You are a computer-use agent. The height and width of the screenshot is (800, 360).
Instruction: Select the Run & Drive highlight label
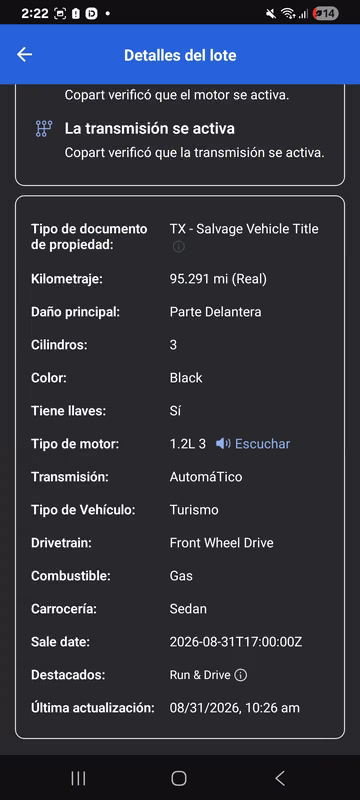(x=200, y=676)
